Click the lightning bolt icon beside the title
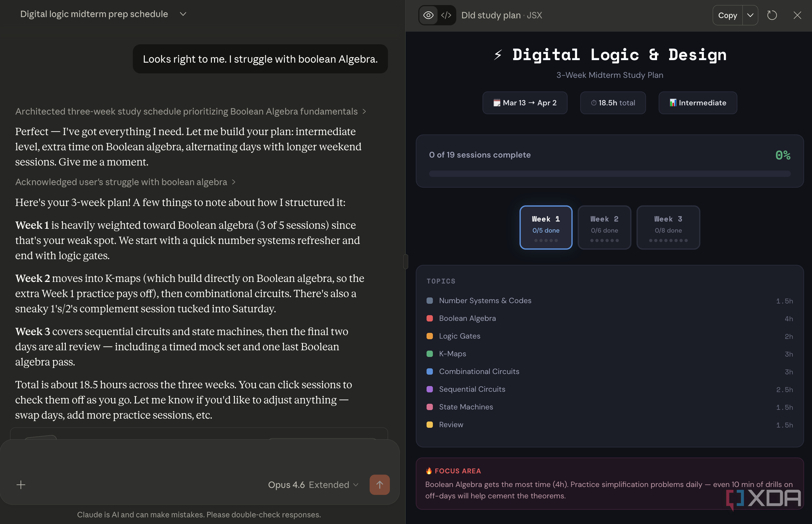 pos(498,55)
